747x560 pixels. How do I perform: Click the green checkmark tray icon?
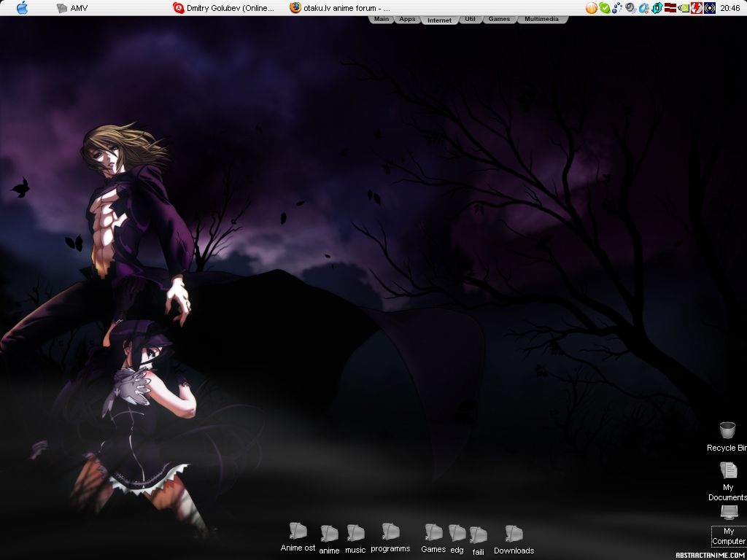[605, 8]
